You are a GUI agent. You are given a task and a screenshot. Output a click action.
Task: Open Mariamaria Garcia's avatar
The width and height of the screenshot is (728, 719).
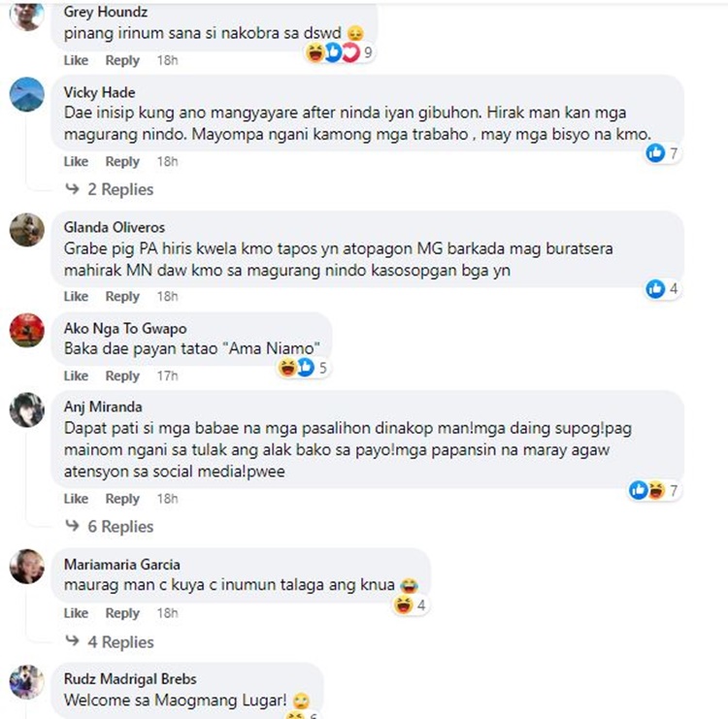(26, 567)
